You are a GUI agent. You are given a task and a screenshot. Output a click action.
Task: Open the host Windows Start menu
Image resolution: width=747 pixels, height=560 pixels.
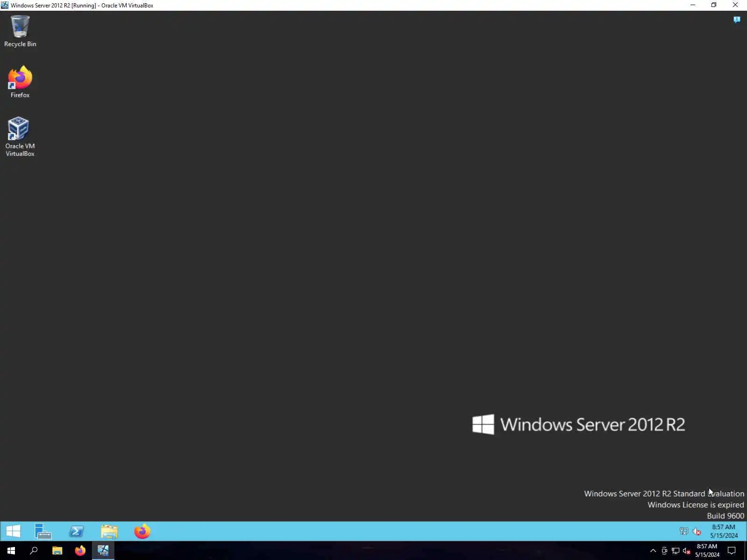[x=11, y=551]
